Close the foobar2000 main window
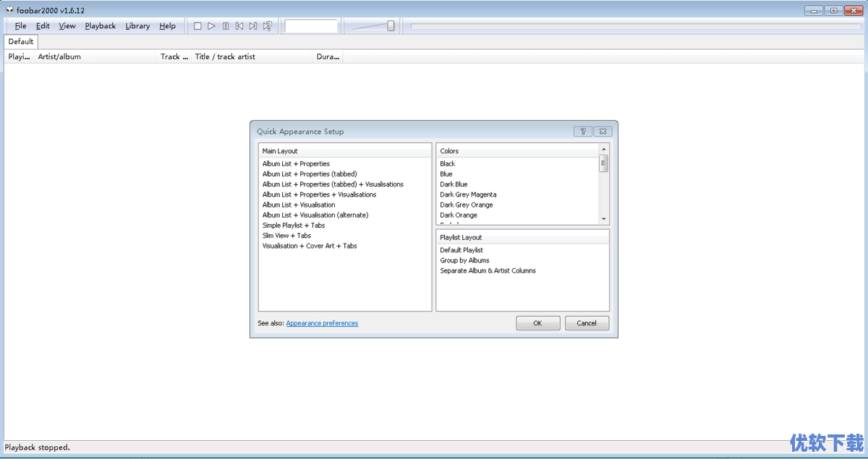The height and width of the screenshot is (459, 868). click(854, 10)
